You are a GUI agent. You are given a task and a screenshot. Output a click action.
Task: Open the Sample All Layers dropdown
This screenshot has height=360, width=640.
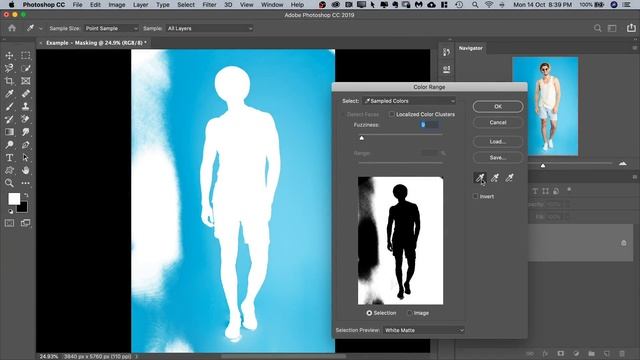pos(209,28)
